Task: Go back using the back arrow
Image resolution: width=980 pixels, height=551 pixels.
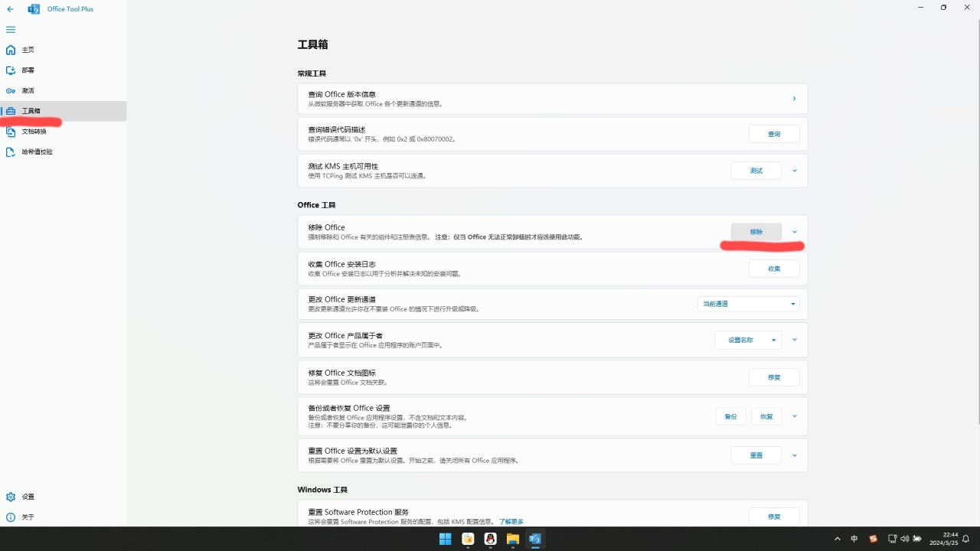Action: tap(10, 9)
